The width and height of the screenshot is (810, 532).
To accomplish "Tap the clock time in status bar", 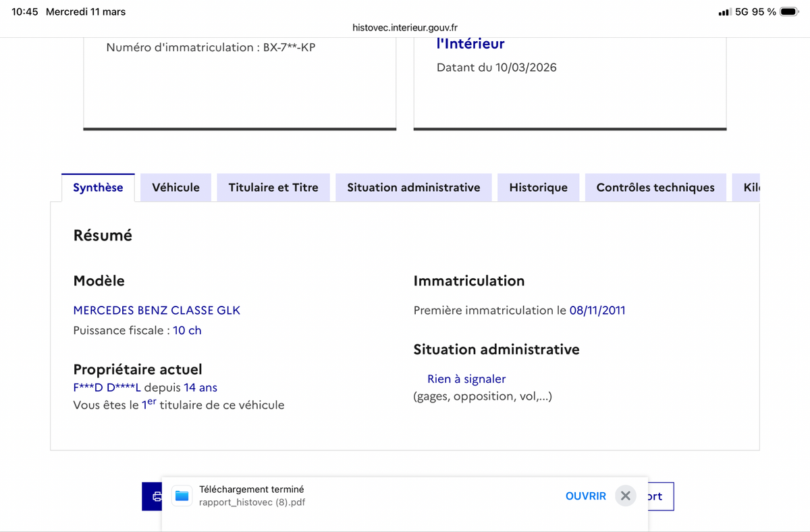I will (25, 12).
